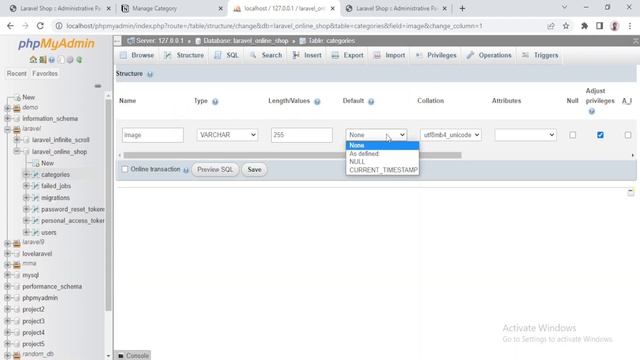Click help icon beside Default column
This screenshot has height=360, width=640.
[x=371, y=101]
